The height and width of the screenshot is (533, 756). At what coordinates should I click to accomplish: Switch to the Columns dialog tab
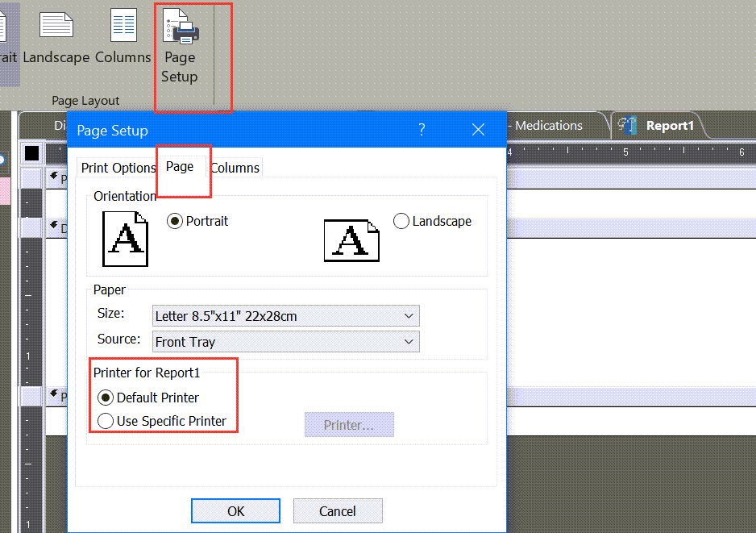point(235,168)
